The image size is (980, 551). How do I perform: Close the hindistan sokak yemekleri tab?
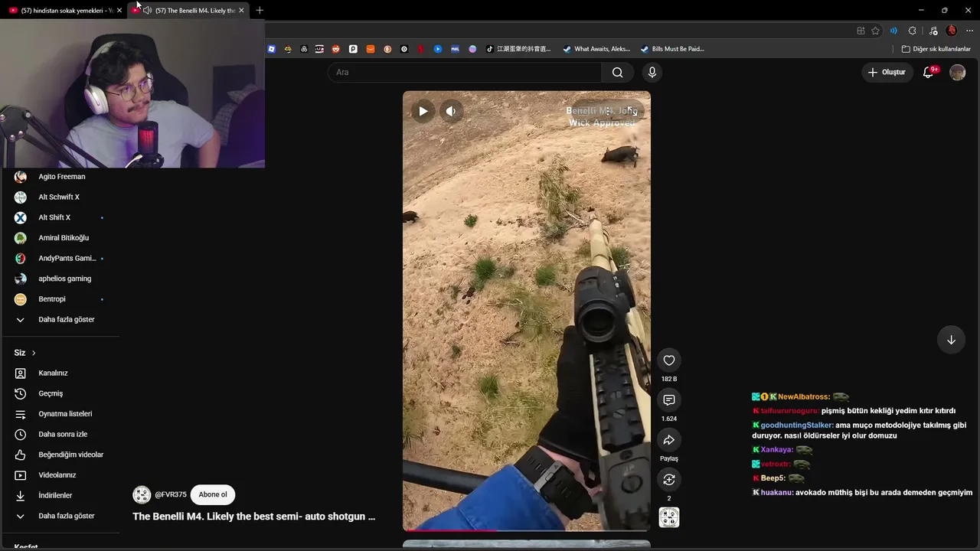(x=119, y=10)
